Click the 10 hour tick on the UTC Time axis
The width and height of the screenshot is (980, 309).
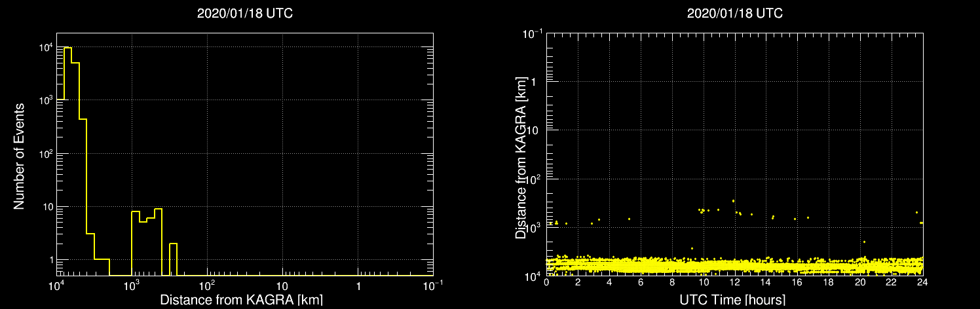(x=704, y=283)
